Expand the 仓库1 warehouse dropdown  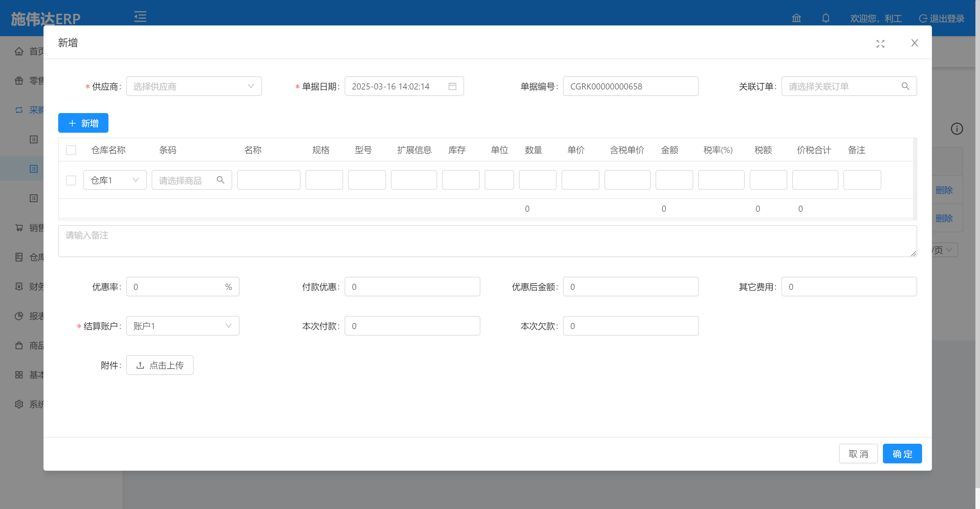(x=115, y=180)
